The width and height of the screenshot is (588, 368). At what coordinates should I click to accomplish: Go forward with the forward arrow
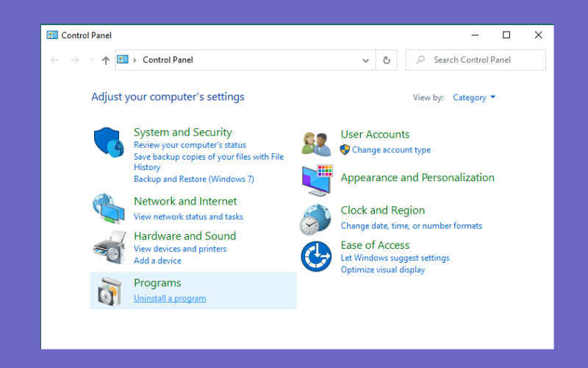(75, 60)
